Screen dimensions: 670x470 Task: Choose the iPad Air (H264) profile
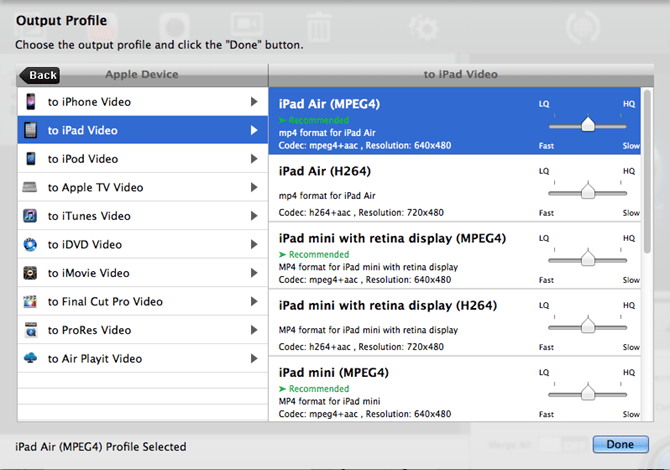(455, 188)
